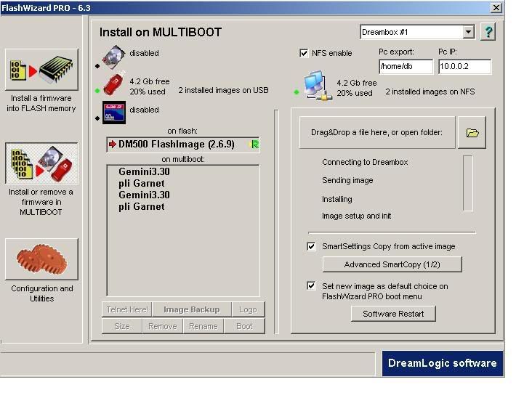Screen dimensions: 532x398
Task: Click the 'Installing' step text
Action: click(x=337, y=199)
